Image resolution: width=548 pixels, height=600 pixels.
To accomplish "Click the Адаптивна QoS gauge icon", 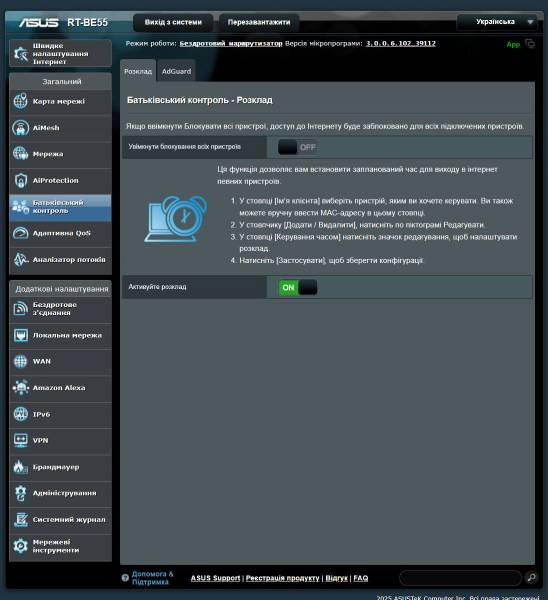I will (x=21, y=233).
